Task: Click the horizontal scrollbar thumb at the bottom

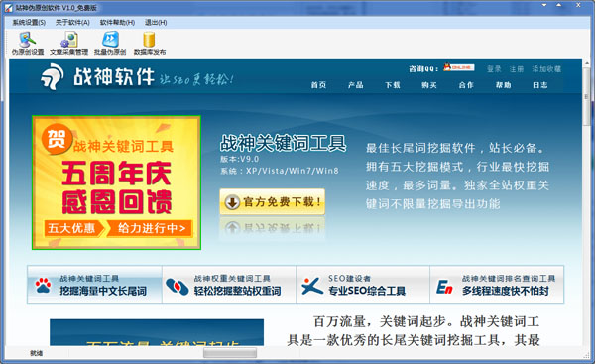Action: [x=230, y=353]
